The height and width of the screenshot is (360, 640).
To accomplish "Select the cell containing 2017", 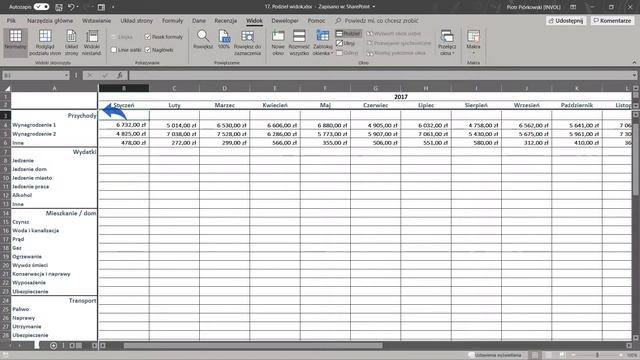I will (x=400, y=97).
